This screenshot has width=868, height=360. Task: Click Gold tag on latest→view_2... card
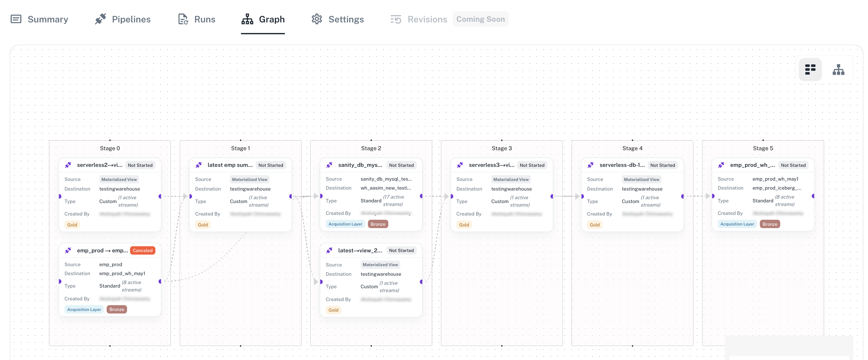click(333, 310)
